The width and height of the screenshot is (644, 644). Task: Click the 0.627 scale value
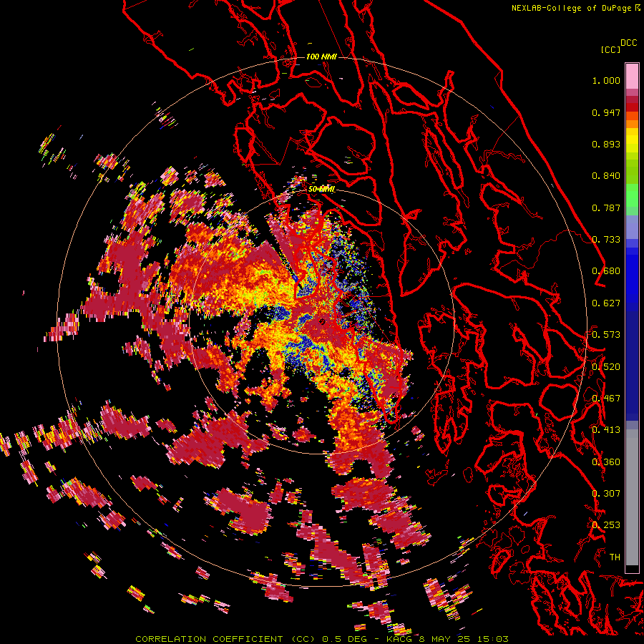coord(606,303)
